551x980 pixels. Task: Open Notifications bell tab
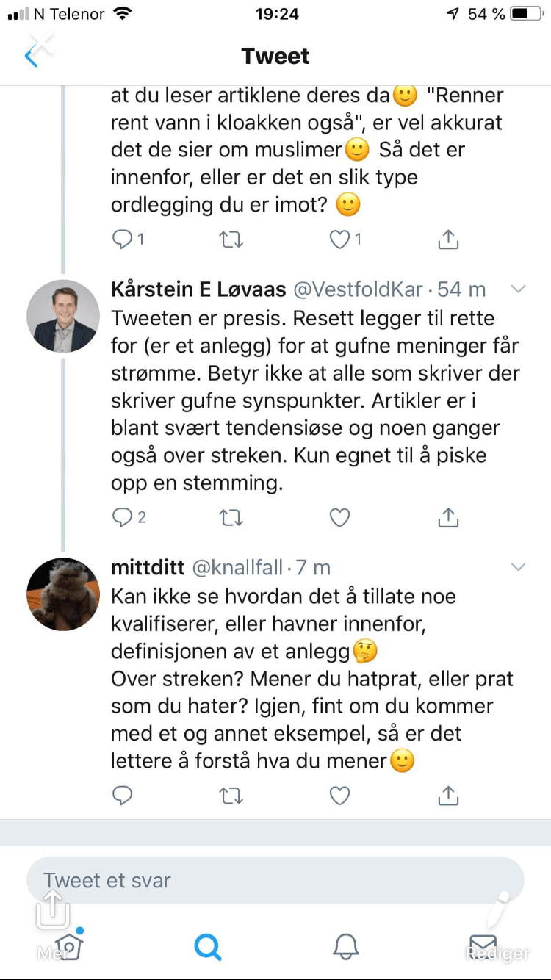click(x=346, y=946)
